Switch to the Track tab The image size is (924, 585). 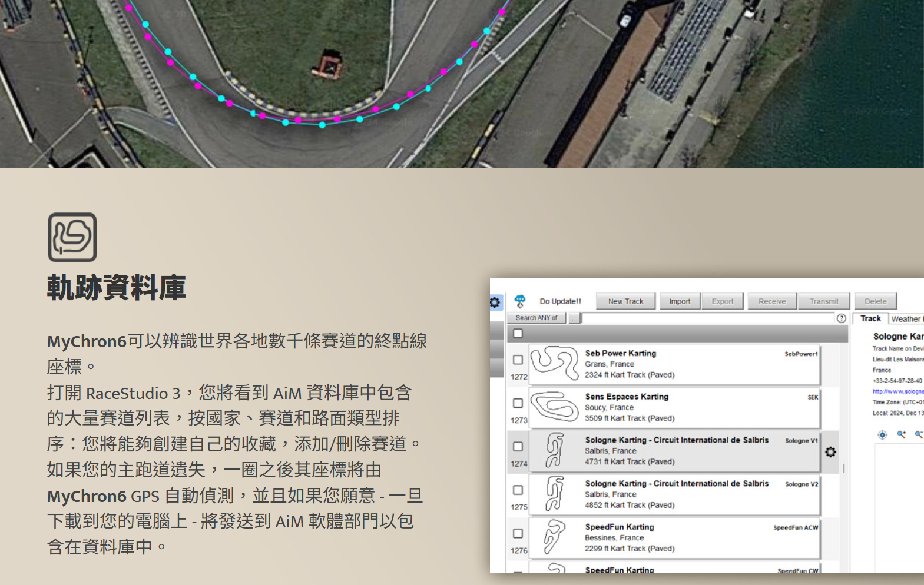870,318
